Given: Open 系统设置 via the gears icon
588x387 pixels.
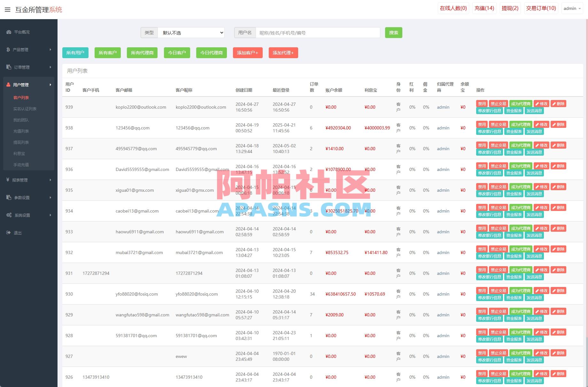Looking at the screenshot, I should tap(9, 215).
